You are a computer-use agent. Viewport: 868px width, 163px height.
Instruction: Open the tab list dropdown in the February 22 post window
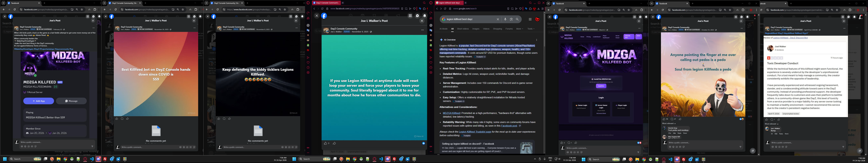[3, 3]
